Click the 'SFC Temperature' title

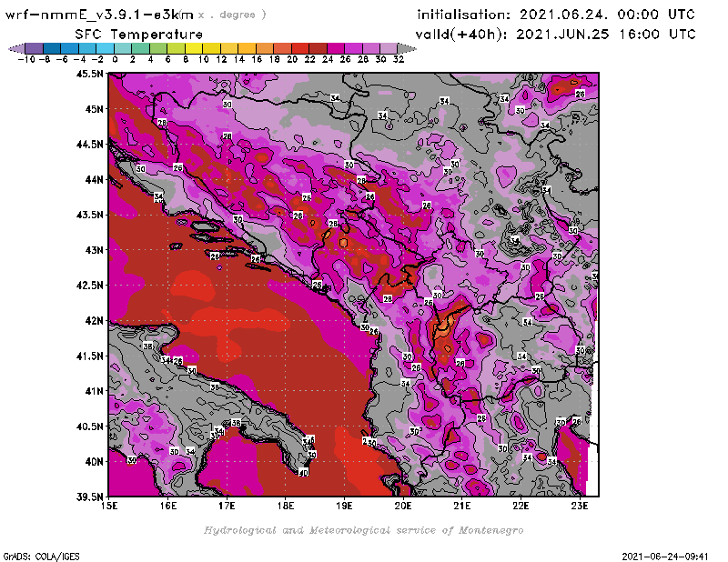(x=139, y=35)
